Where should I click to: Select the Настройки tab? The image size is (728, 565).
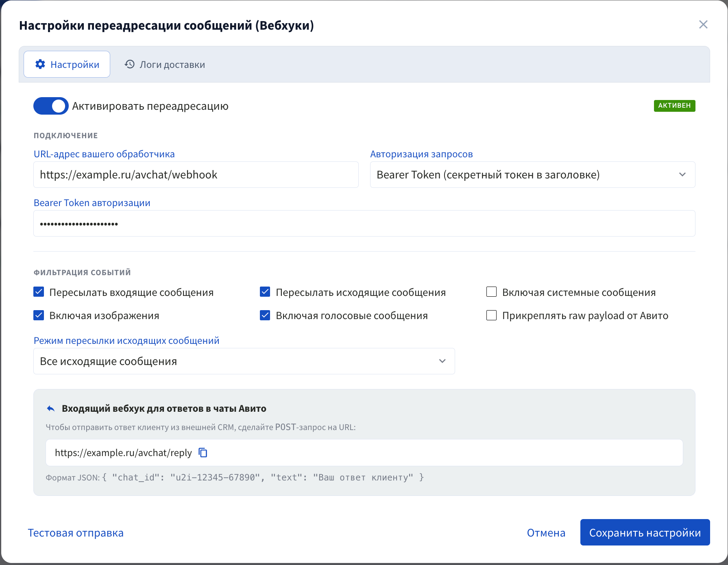(x=67, y=64)
